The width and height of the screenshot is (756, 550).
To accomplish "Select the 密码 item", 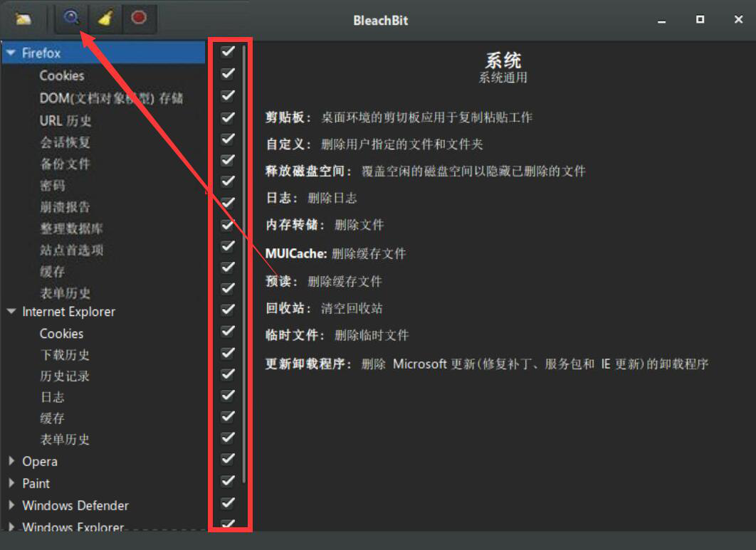I will [53, 186].
